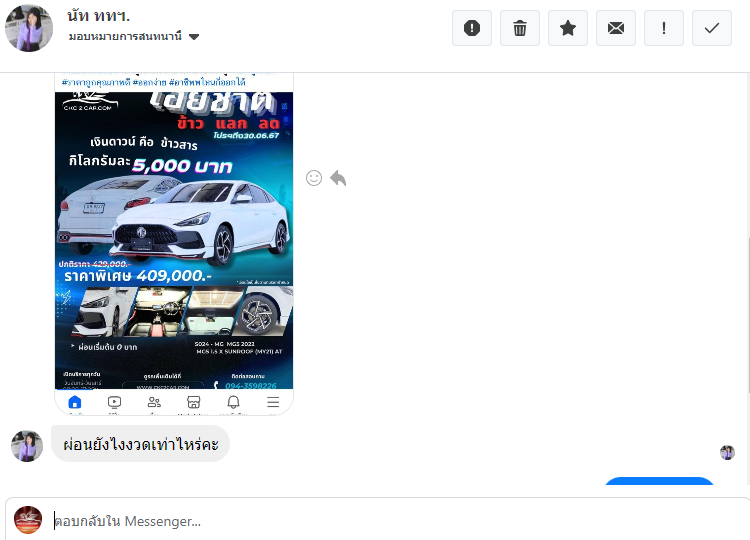Screen dimensions: 750x540
Task: Flag conversation as priority with the exclamation icon
Action: [x=664, y=28]
